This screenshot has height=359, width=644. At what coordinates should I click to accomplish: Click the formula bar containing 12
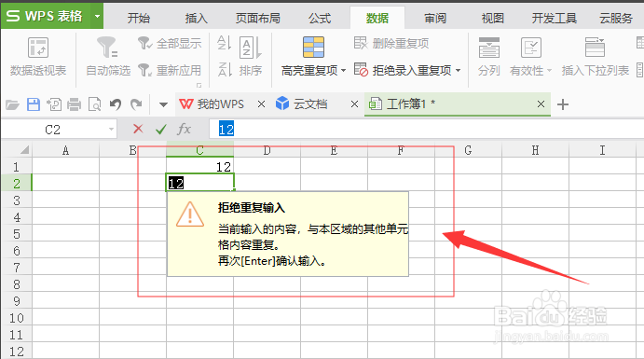[426, 130]
